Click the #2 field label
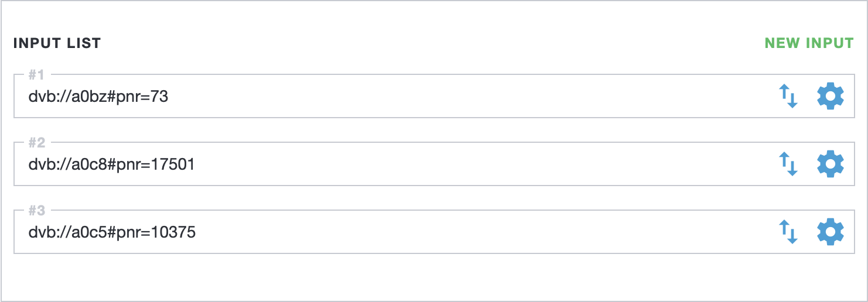Image resolution: width=868 pixels, height=302 pixels. (x=37, y=142)
